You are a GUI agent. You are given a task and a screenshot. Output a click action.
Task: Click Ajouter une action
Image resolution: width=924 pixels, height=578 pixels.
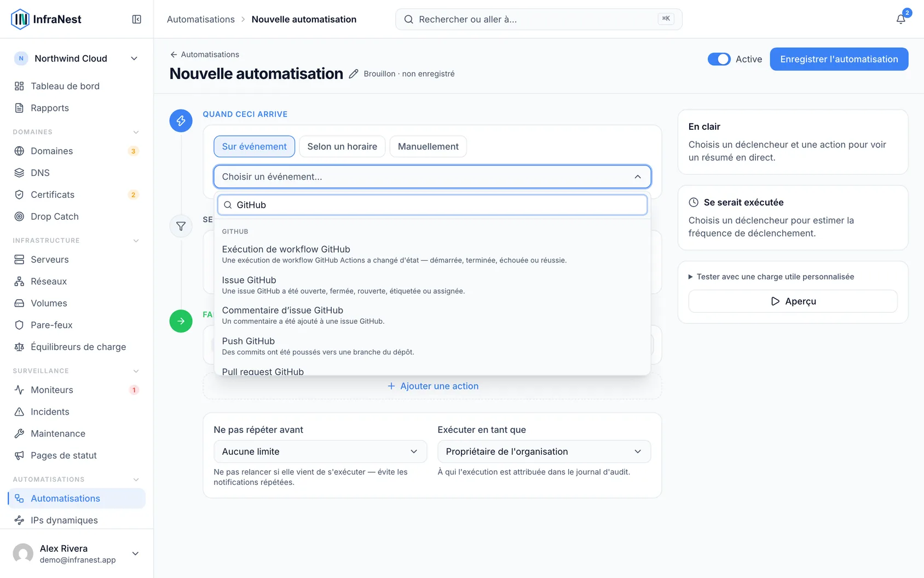(x=432, y=386)
